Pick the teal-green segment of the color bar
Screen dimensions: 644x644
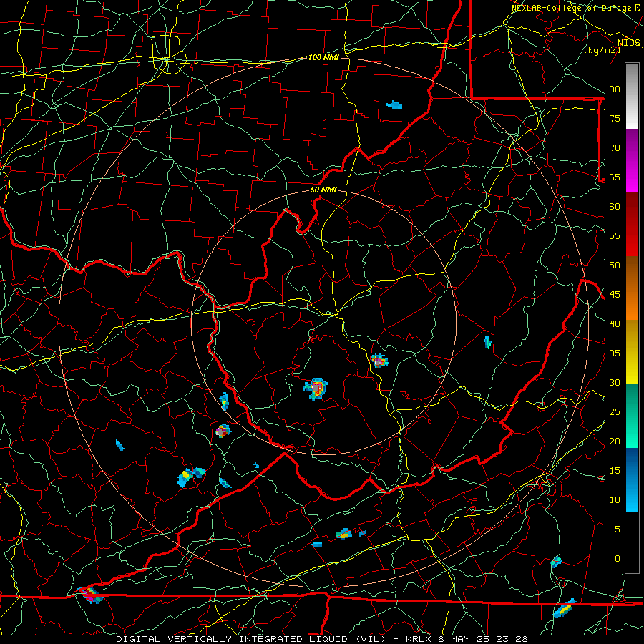tap(632, 416)
